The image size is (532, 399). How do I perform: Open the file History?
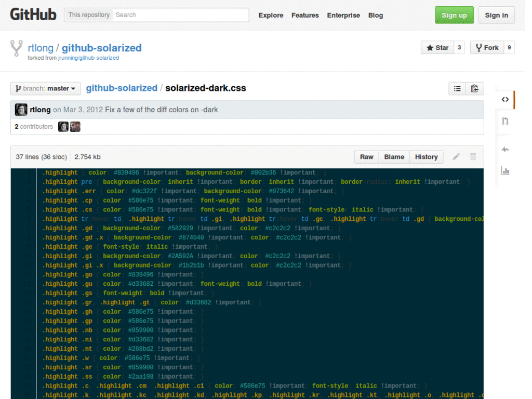click(x=426, y=157)
